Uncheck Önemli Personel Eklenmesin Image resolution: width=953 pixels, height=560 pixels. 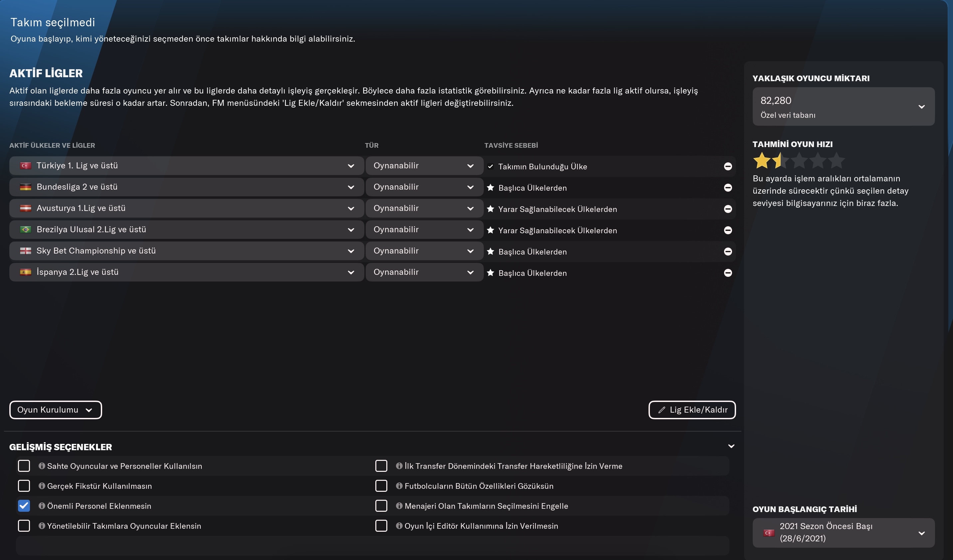tap(24, 506)
